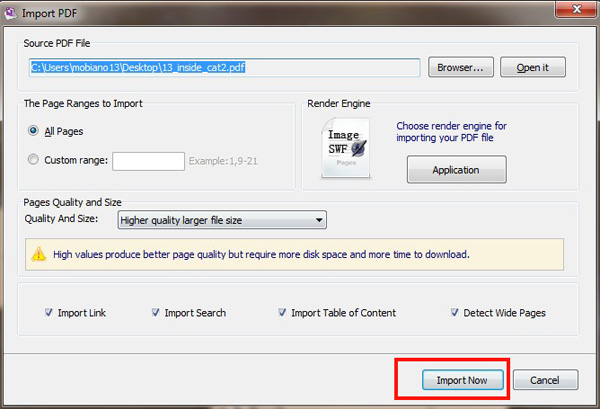The image size is (600, 409).
Task: Click the 'Example:1,9-21' hint text
Action: [x=223, y=161]
